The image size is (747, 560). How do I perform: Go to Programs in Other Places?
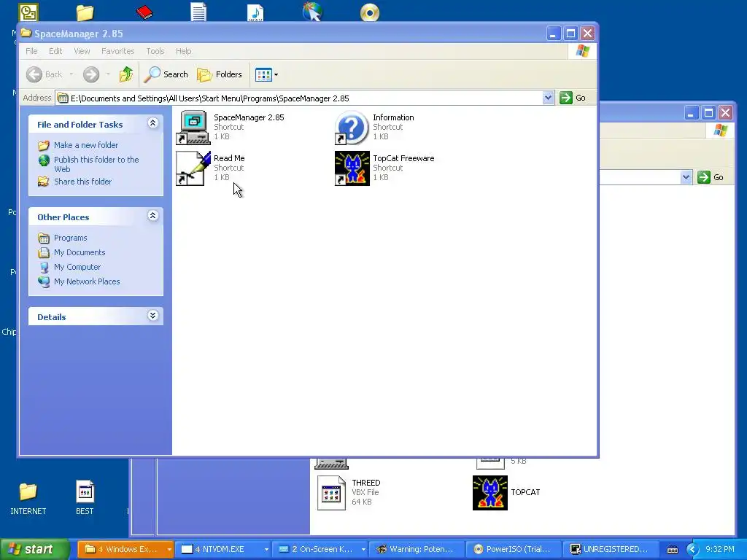(70, 238)
